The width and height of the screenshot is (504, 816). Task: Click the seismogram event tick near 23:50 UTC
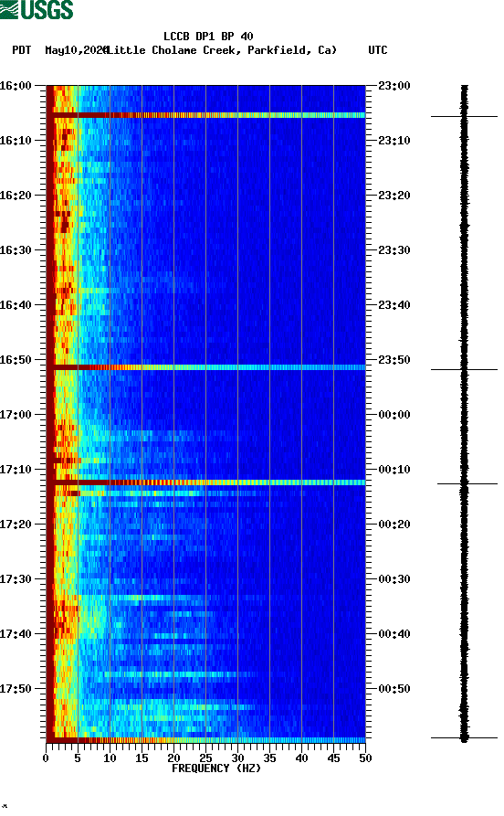pyautogui.click(x=464, y=369)
